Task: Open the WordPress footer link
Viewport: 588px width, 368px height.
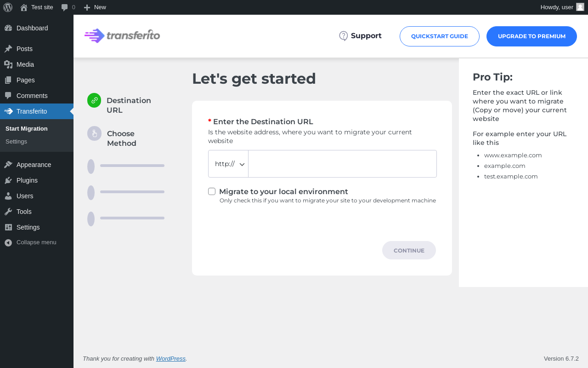Action: 170,359
